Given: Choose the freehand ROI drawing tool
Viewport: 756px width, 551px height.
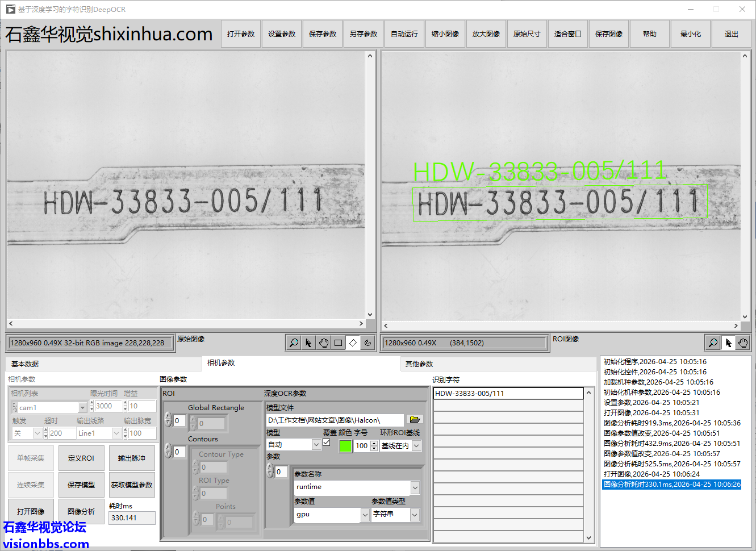Looking at the screenshot, I should point(368,343).
